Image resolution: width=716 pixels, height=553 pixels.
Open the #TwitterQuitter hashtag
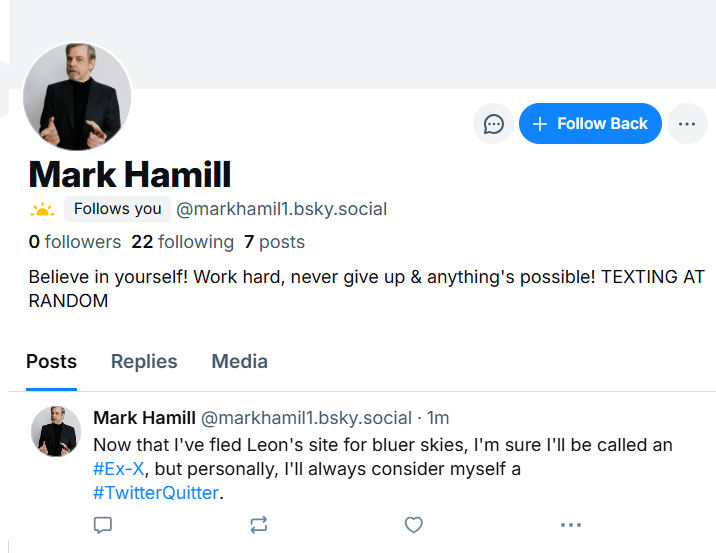tap(155, 493)
